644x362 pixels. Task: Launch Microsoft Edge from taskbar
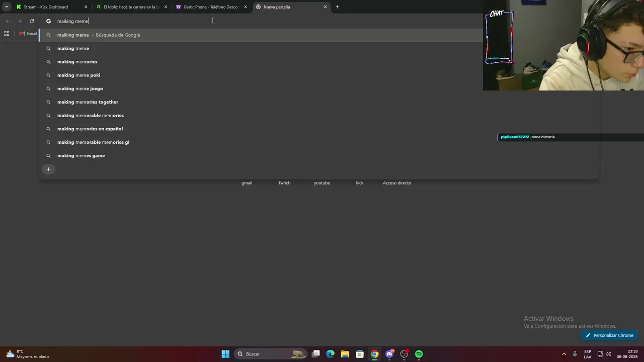click(331, 354)
